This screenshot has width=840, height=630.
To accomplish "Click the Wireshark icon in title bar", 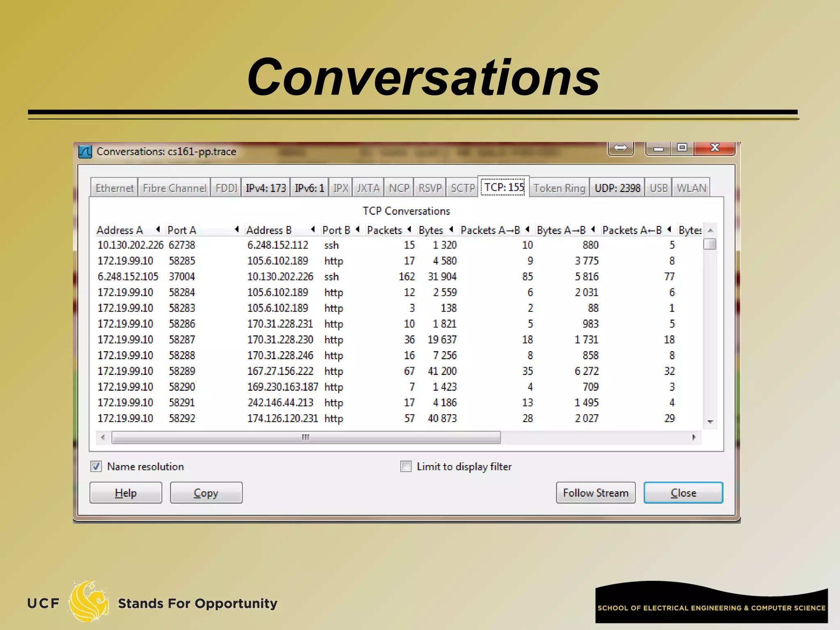I will pyautogui.click(x=85, y=152).
